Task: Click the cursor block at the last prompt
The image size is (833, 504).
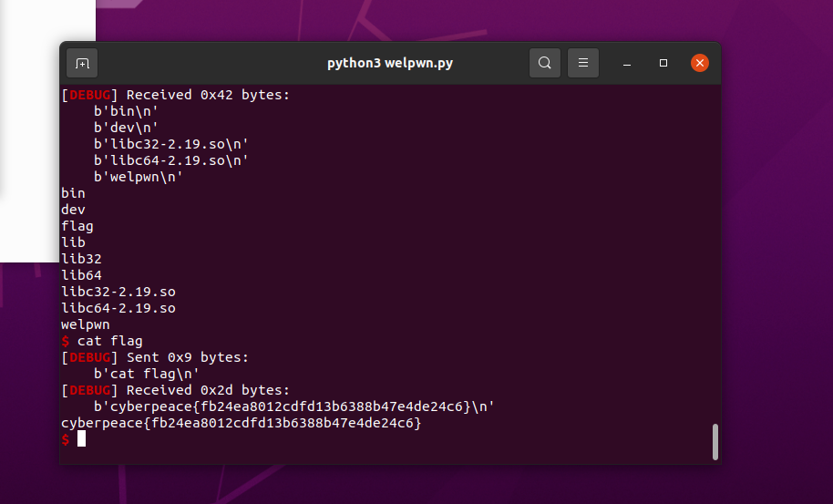Action: click(81, 439)
